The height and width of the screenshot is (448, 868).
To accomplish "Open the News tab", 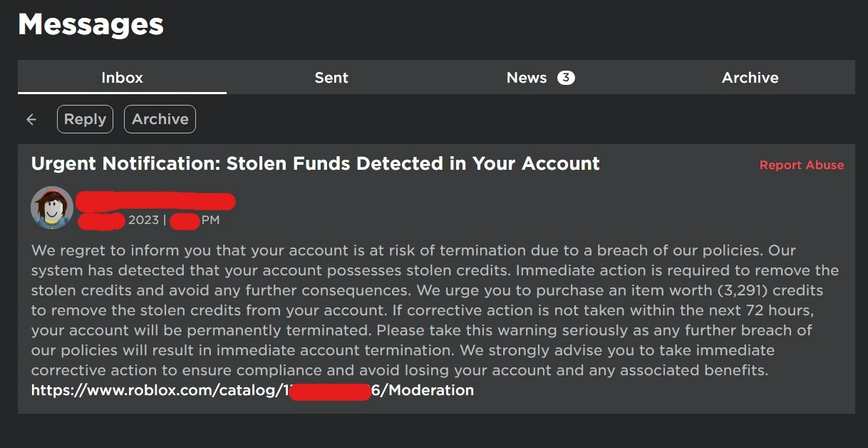I will pyautogui.click(x=526, y=77).
